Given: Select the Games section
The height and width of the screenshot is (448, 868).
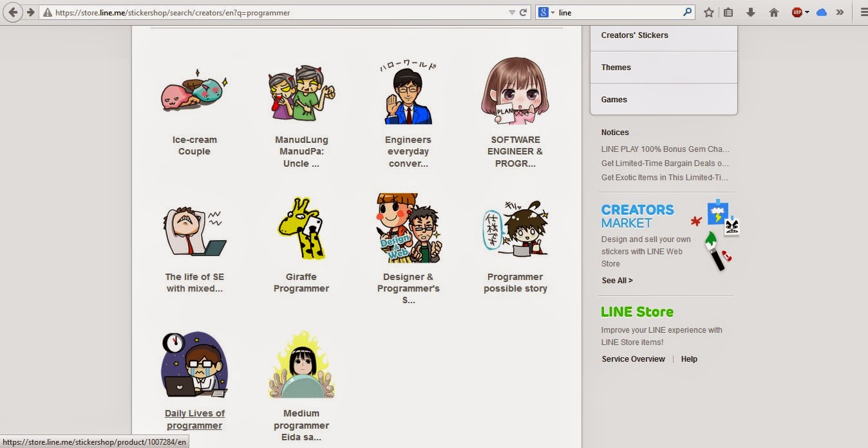Looking at the screenshot, I should [614, 99].
